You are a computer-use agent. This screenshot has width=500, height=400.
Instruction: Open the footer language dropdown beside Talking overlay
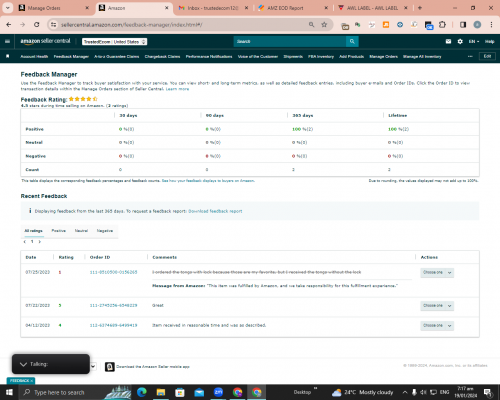tap(93, 366)
